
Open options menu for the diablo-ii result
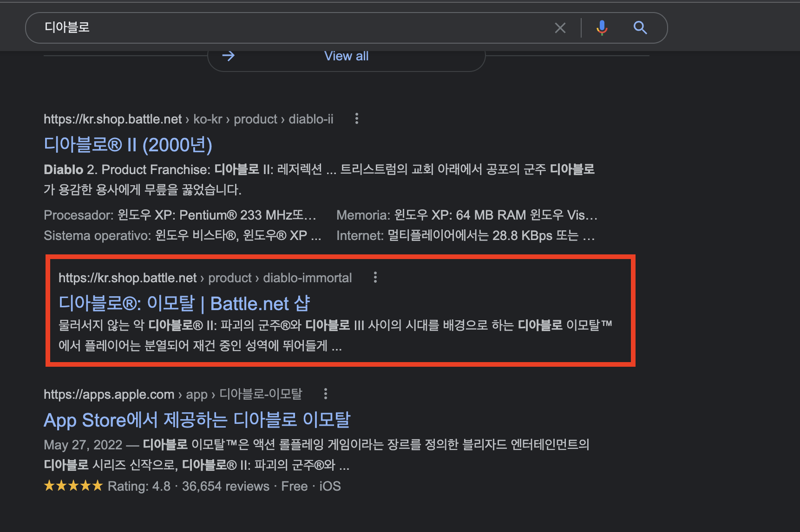[x=357, y=119]
